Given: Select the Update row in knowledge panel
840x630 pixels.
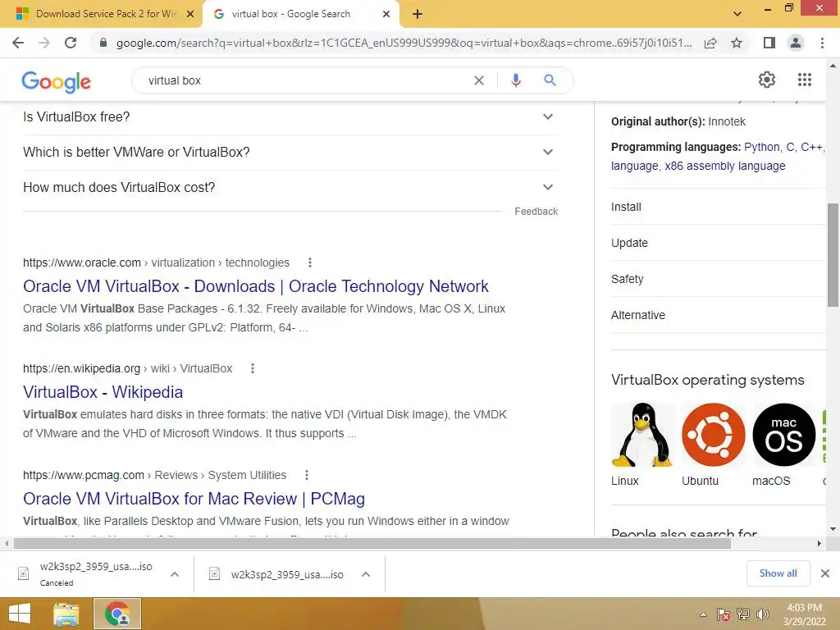Looking at the screenshot, I should 718,243.
